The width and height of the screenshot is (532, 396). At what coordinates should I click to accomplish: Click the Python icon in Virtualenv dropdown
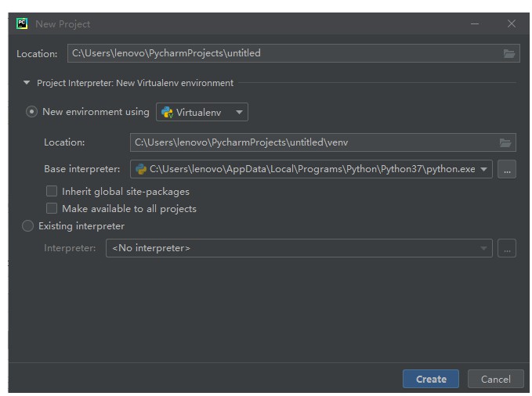pos(167,112)
